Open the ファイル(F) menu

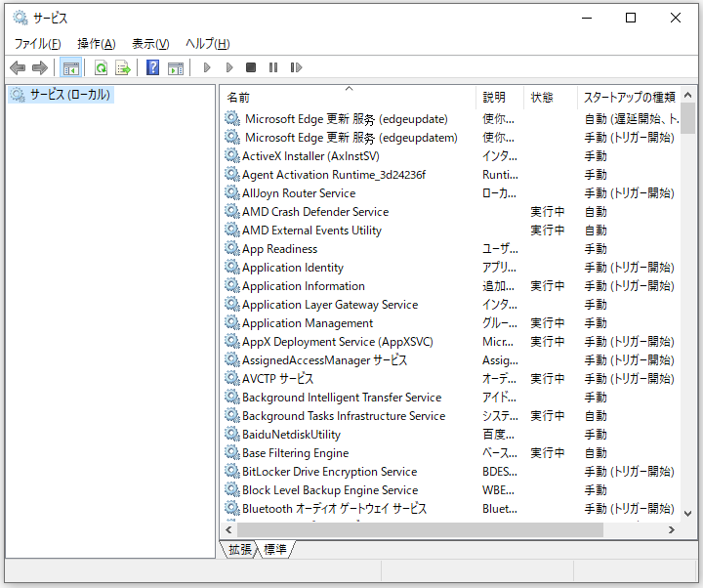coord(38,44)
